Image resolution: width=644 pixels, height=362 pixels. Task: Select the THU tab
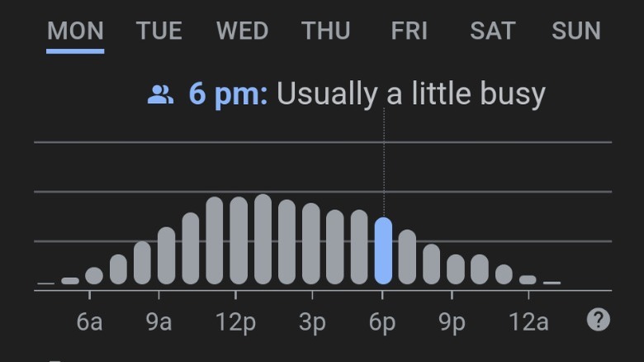pos(325,31)
